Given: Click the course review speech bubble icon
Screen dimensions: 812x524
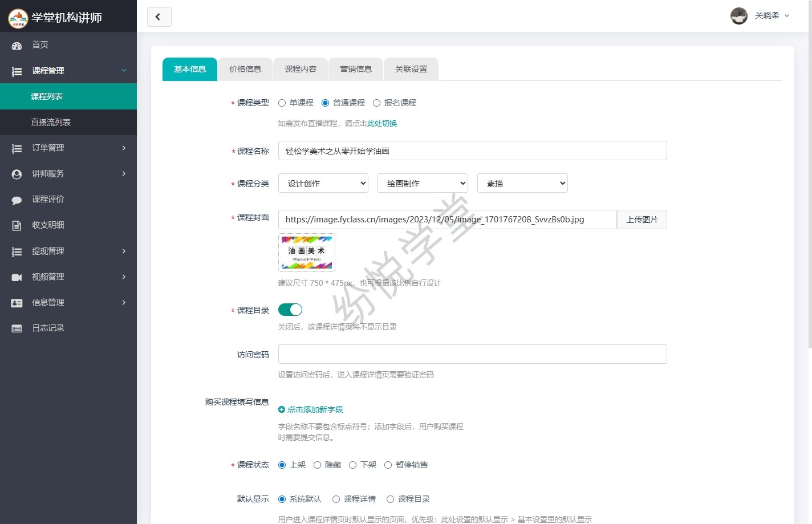Looking at the screenshot, I should (x=17, y=200).
